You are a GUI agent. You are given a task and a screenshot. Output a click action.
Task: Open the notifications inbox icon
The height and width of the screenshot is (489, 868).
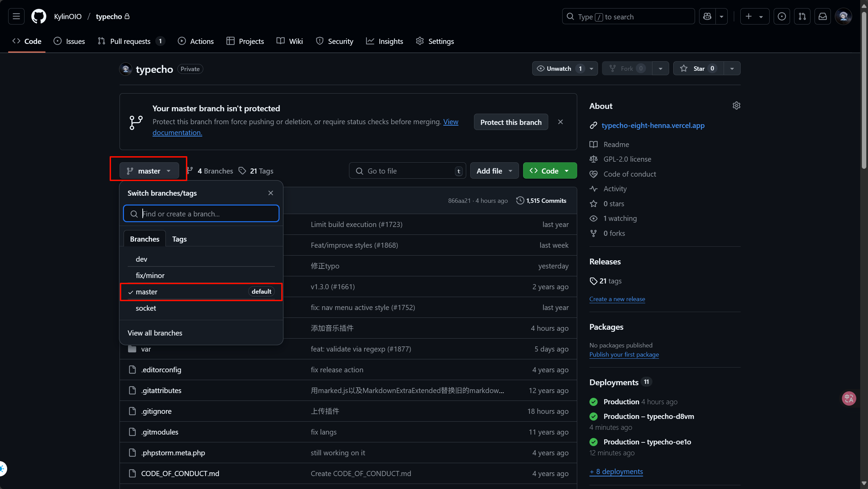tap(822, 16)
